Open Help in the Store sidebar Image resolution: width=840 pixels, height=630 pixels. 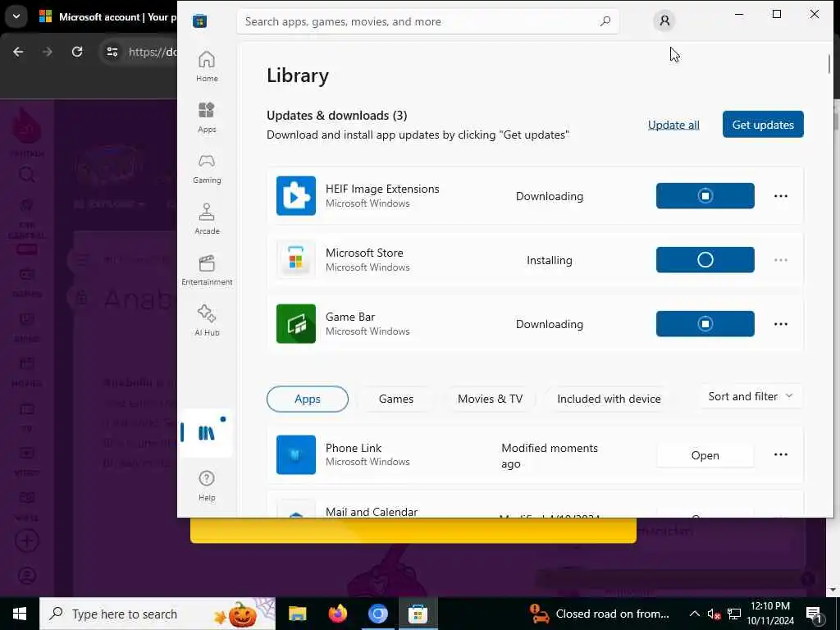pos(207,486)
